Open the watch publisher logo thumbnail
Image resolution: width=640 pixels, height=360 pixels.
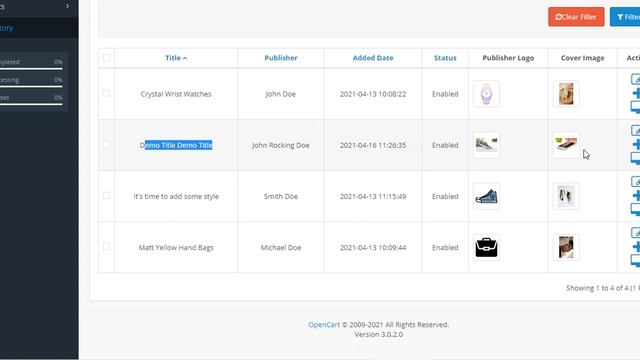pyautogui.click(x=487, y=94)
